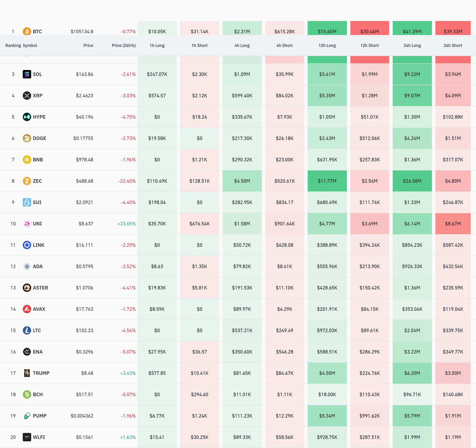Click the PUMP pill icon
This screenshot has width=476, height=448.
point(27,416)
